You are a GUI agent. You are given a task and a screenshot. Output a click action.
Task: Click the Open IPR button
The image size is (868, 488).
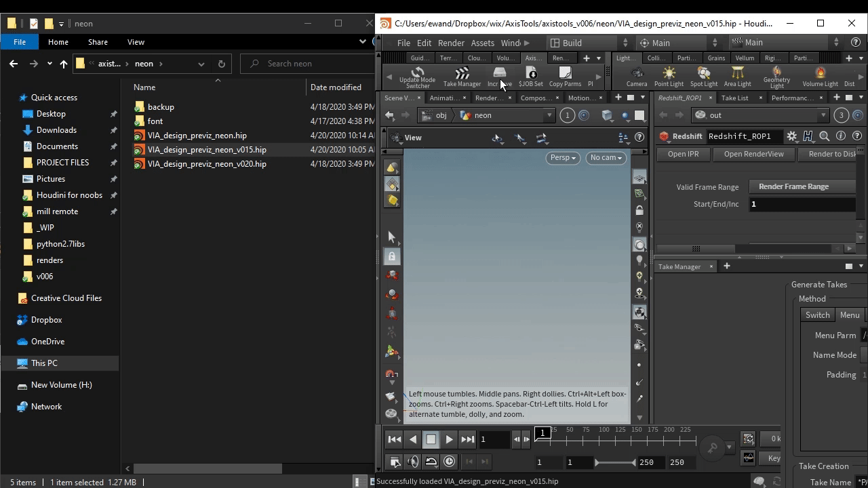click(x=683, y=154)
